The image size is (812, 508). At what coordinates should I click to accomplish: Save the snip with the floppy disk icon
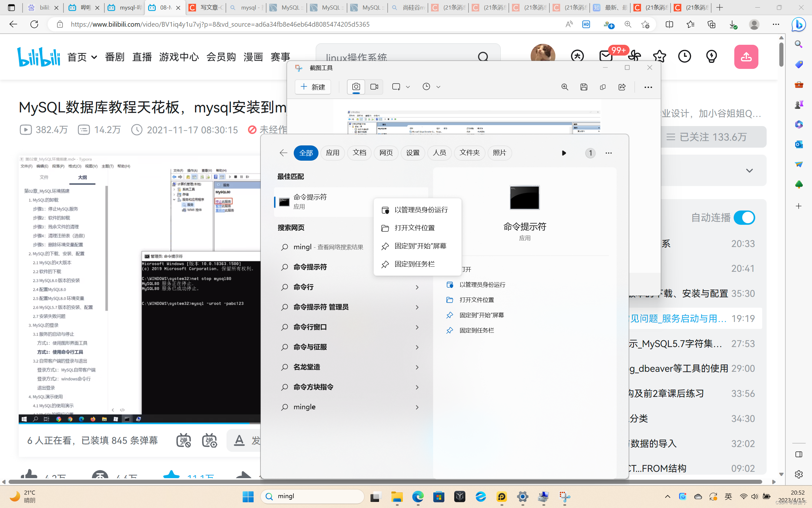click(584, 87)
